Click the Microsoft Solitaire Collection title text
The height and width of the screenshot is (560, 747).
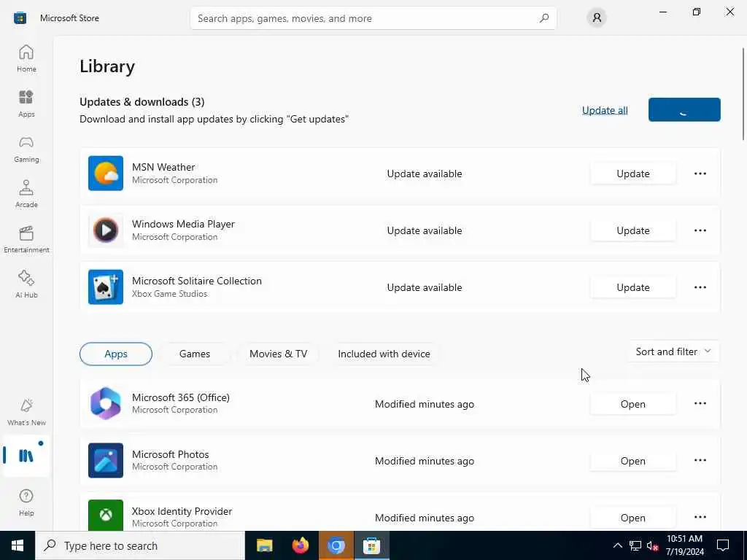point(197,281)
